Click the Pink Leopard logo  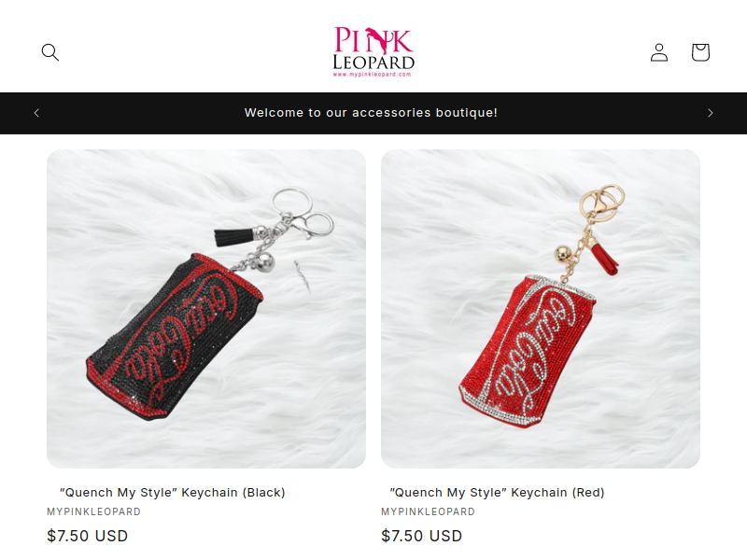373,52
